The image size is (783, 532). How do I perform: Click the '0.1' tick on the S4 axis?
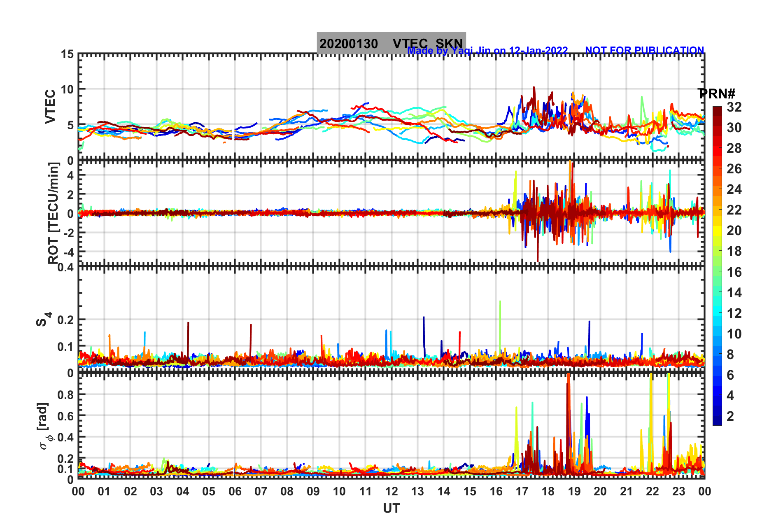pyautogui.click(x=66, y=347)
